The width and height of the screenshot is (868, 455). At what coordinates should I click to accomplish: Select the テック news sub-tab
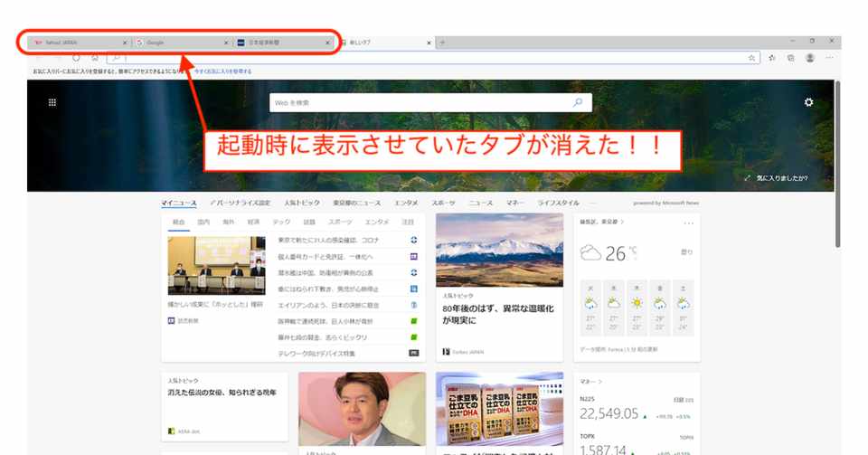[x=281, y=222]
